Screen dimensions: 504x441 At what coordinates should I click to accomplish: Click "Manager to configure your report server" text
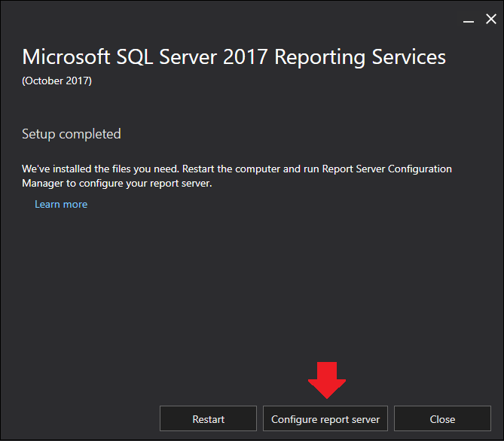pyautogui.click(x=117, y=184)
